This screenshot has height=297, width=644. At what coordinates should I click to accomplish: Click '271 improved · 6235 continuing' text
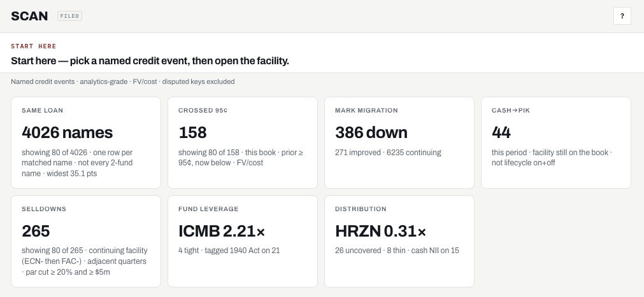[388, 153]
